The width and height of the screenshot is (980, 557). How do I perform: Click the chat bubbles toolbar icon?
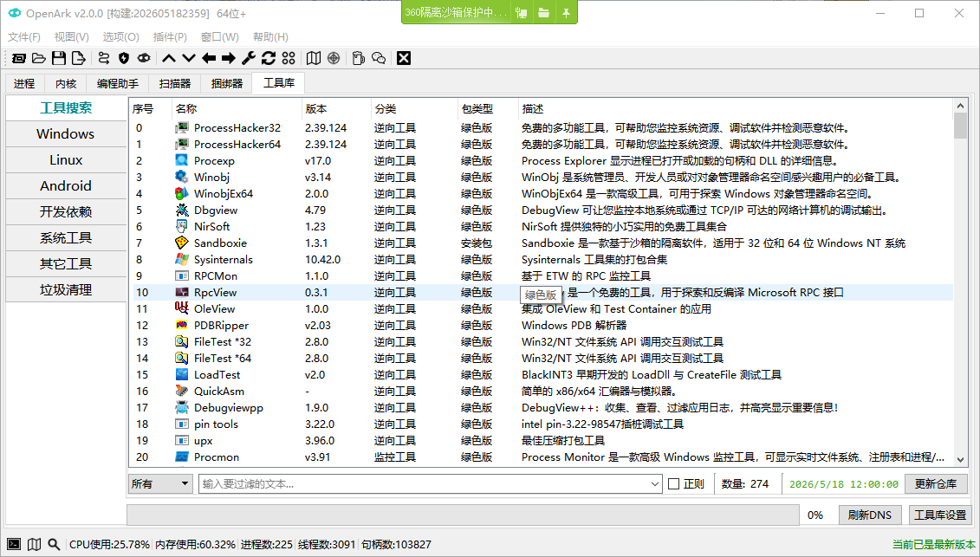tap(379, 58)
